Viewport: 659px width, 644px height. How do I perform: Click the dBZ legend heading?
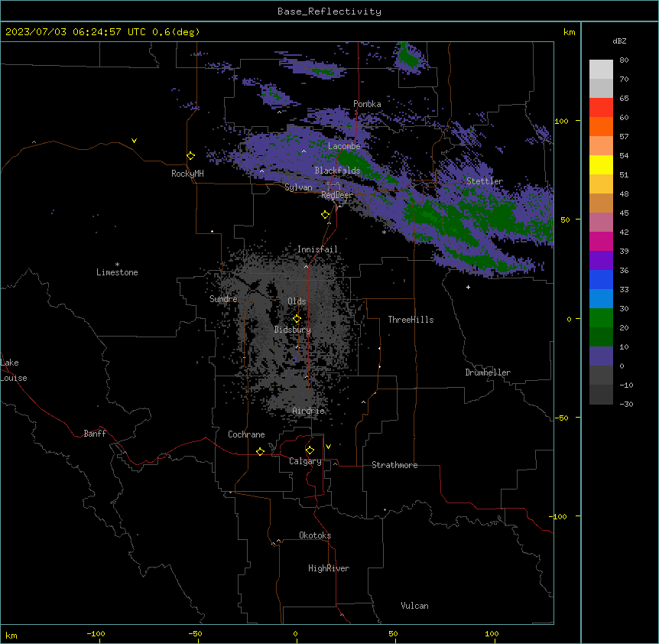[x=619, y=41]
